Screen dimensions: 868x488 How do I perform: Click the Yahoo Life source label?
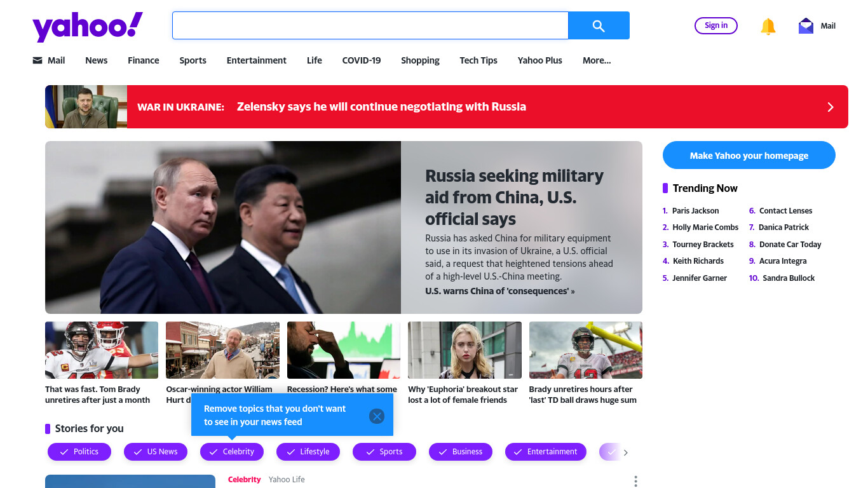point(287,480)
